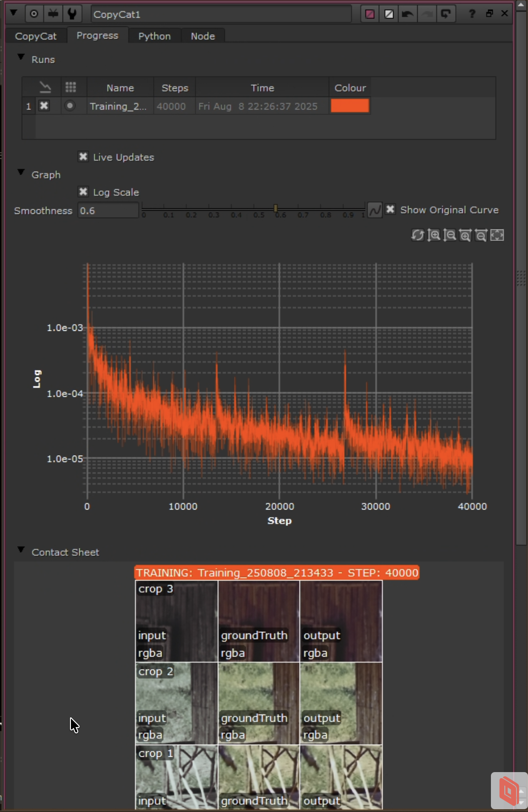Fit the graph to the view

click(497, 235)
